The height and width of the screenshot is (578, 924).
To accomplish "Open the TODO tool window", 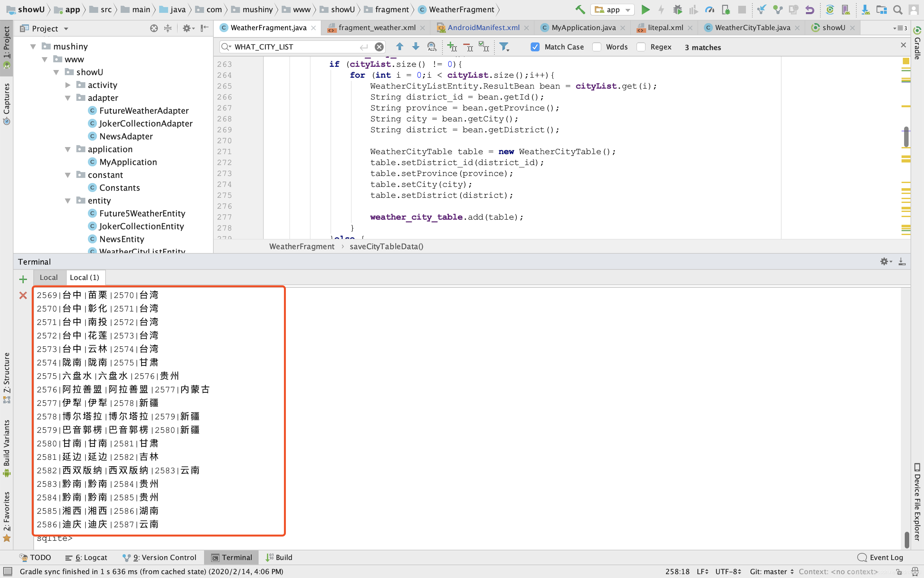I will (x=35, y=557).
